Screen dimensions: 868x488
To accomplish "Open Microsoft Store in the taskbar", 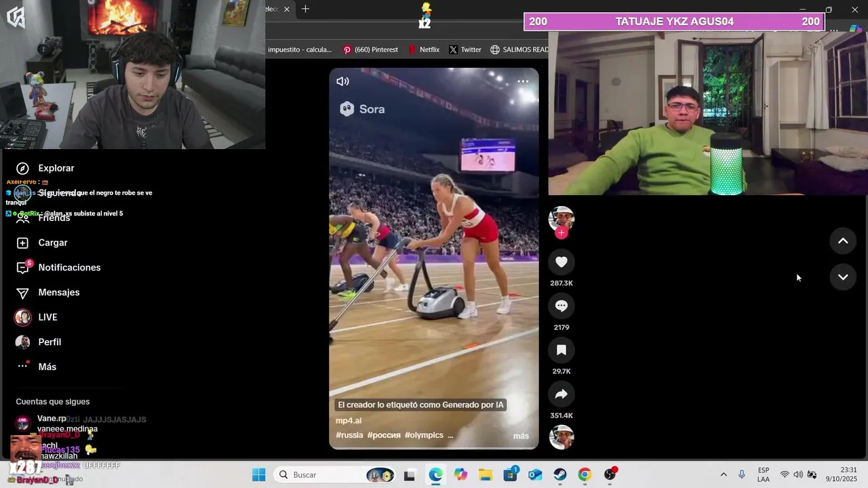I will pos(510,475).
